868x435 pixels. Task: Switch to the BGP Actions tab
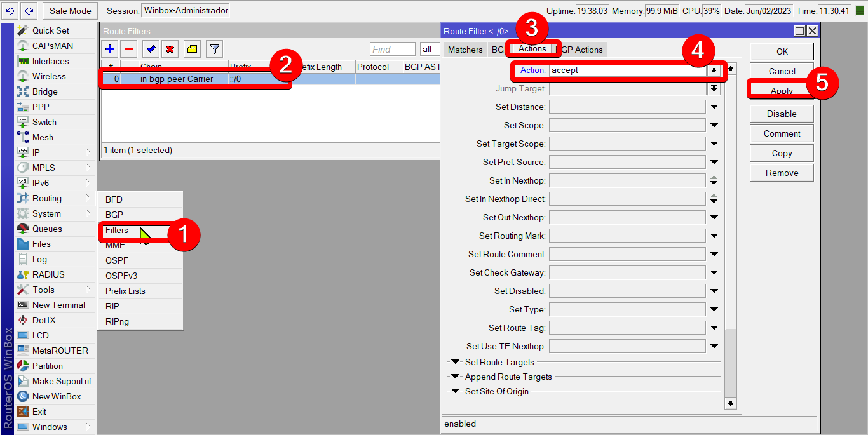[581, 50]
